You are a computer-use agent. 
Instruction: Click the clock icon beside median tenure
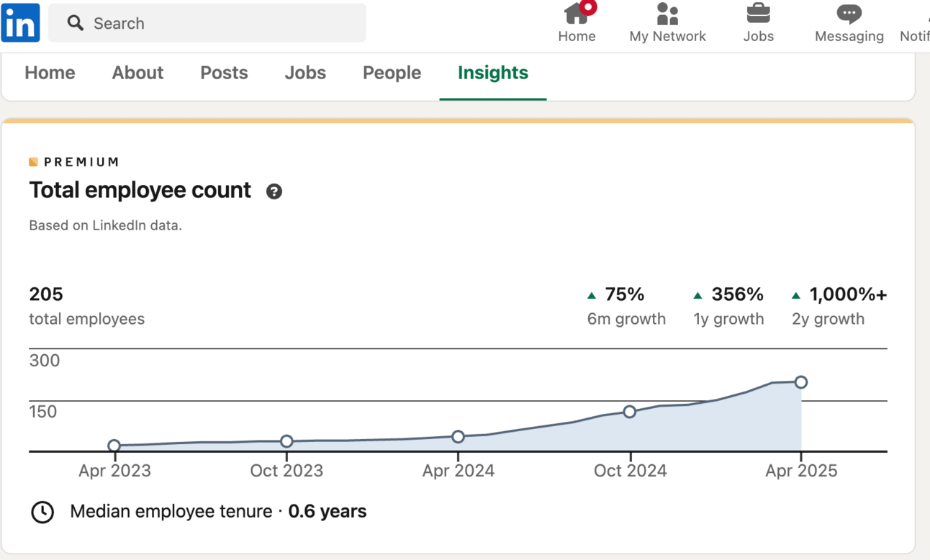(42, 512)
